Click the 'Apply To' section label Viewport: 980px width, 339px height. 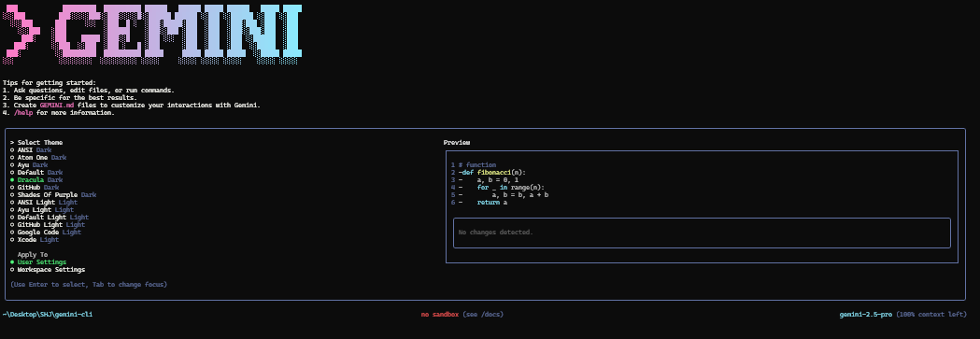[33, 255]
